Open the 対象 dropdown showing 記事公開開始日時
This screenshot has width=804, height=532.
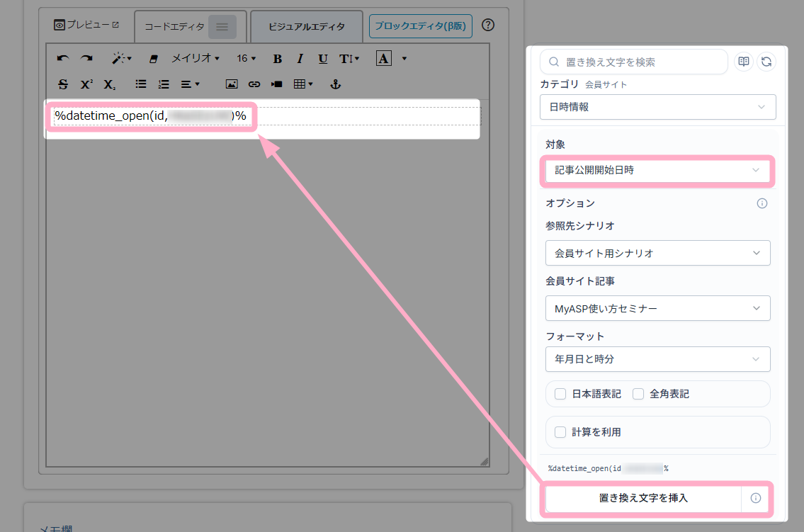click(658, 170)
